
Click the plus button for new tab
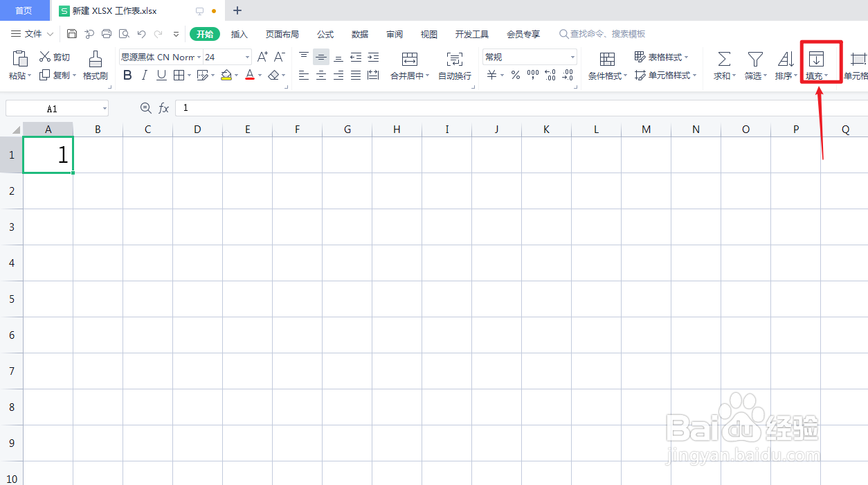click(237, 10)
